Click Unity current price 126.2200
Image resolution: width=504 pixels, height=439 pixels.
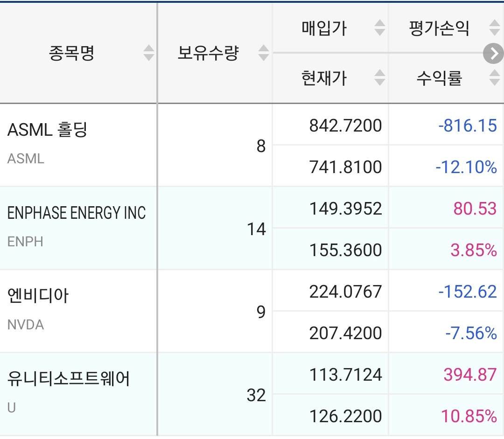(345, 416)
